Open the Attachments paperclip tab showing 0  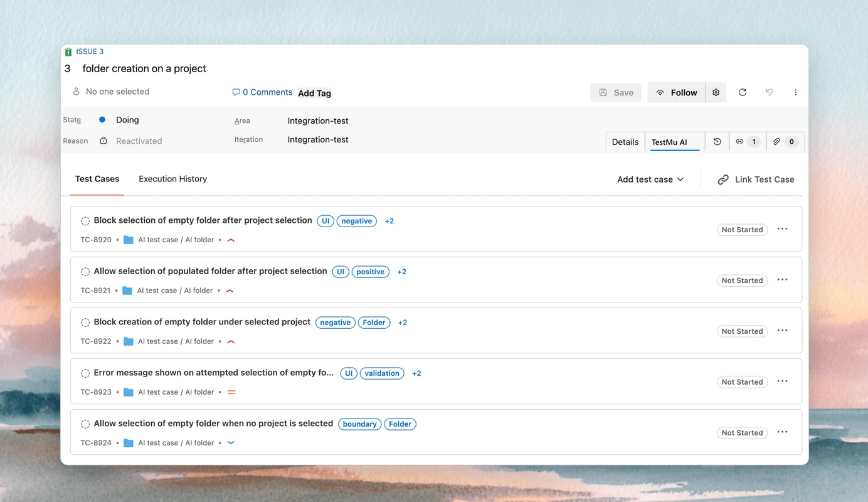point(785,142)
